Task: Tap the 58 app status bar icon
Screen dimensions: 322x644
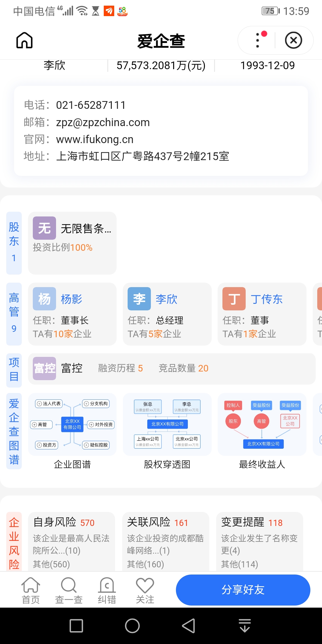Action: tap(122, 11)
